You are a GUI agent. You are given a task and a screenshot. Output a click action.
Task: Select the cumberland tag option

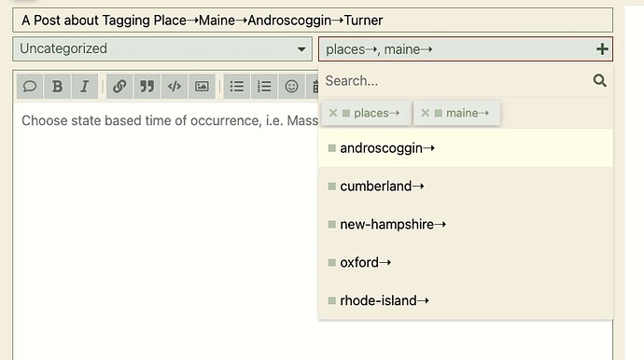coord(466,186)
